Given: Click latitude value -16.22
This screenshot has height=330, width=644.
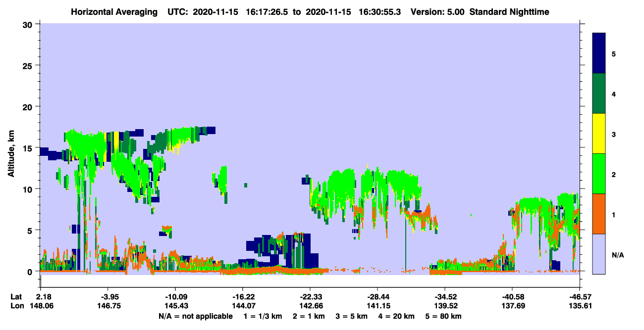Looking at the screenshot, I should [x=242, y=297].
